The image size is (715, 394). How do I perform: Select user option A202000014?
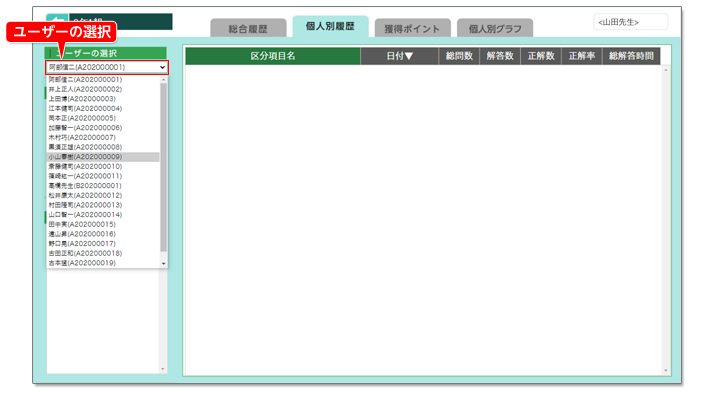[x=103, y=215]
